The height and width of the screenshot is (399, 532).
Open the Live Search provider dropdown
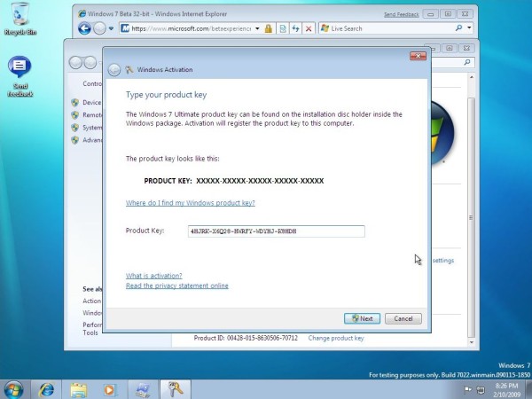click(x=470, y=28)
